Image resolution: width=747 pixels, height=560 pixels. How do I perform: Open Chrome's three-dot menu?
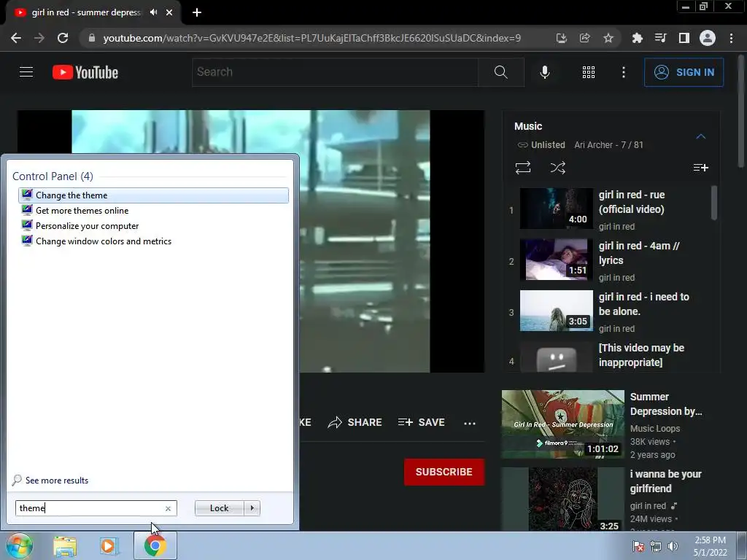click(x=731, y=38)
